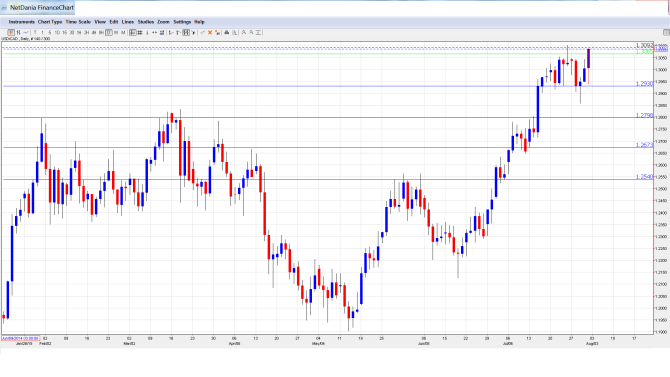Click the red date box on time axis

pos(20,338)
